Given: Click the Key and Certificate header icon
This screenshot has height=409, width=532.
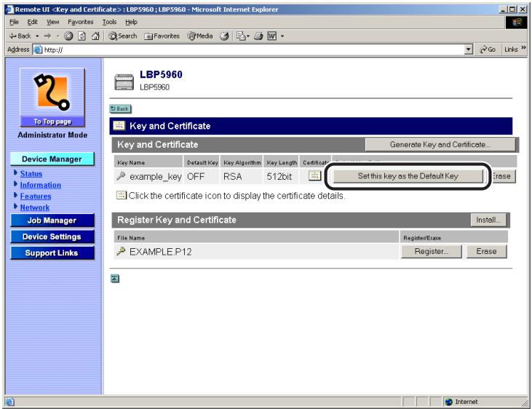Looking at the screenshot, I should 119,126.
